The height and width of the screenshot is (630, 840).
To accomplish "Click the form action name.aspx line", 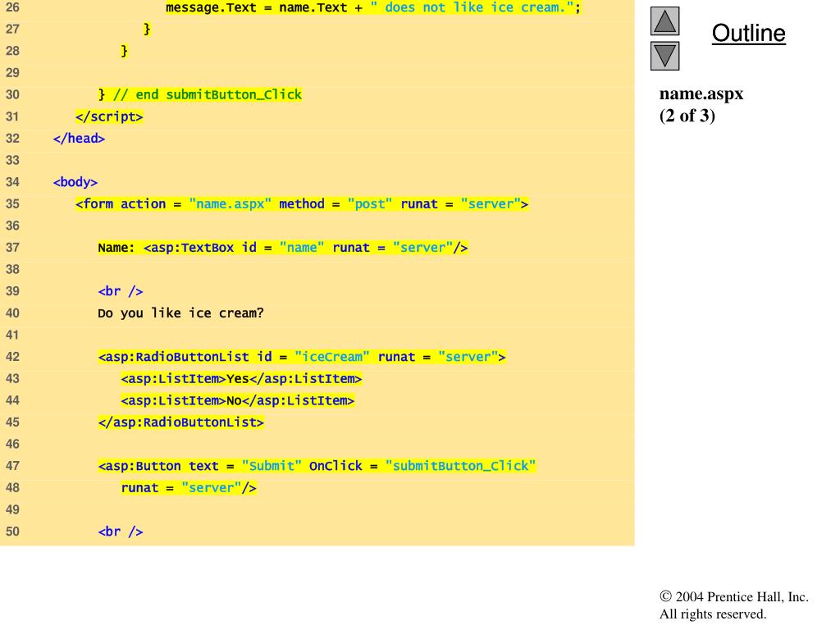I will 302,204.
